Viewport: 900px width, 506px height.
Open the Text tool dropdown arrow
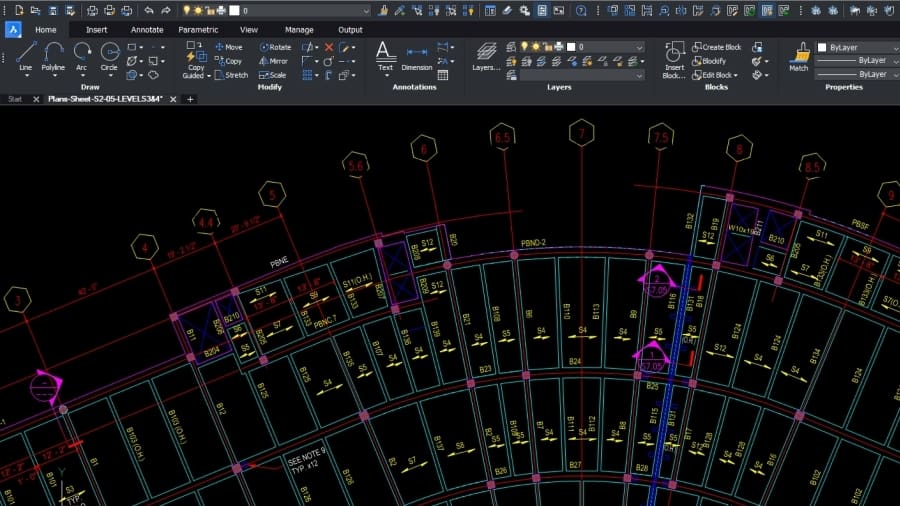(x=386, y=75)
